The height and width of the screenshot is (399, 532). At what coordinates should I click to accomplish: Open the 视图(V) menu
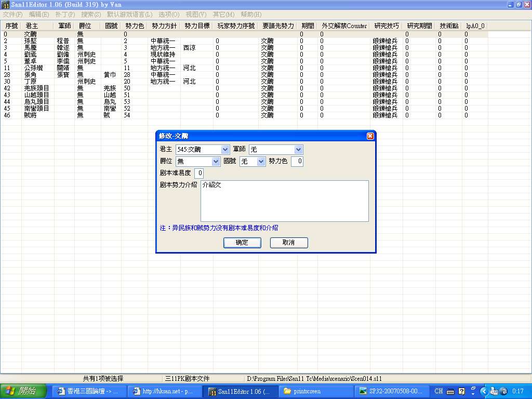click(x=196, y=14)
